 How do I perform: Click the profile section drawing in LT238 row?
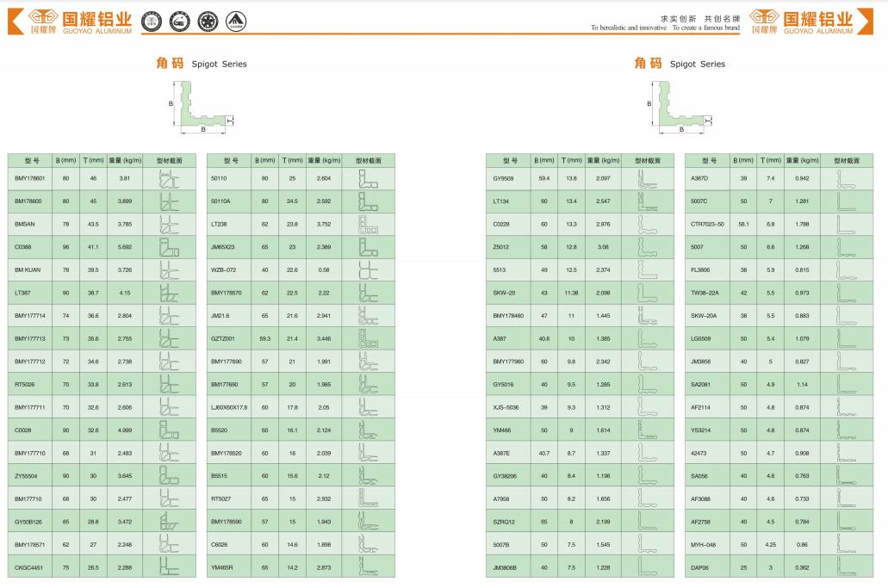click(368, 224)
